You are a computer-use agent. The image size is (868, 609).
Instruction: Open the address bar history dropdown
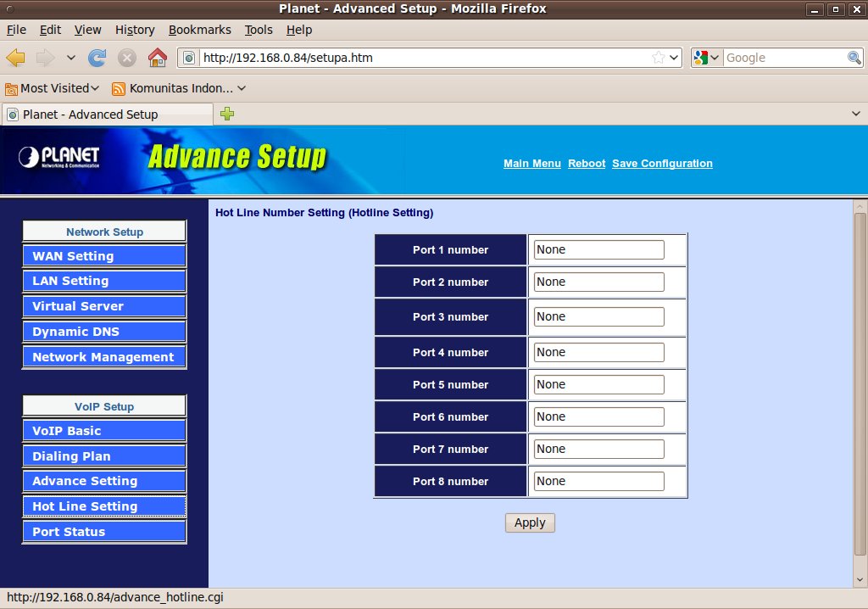[674, 58]
